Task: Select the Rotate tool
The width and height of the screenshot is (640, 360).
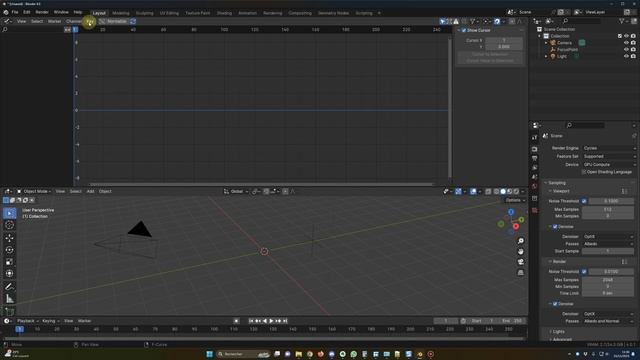Action: click(x=9, y=250)
